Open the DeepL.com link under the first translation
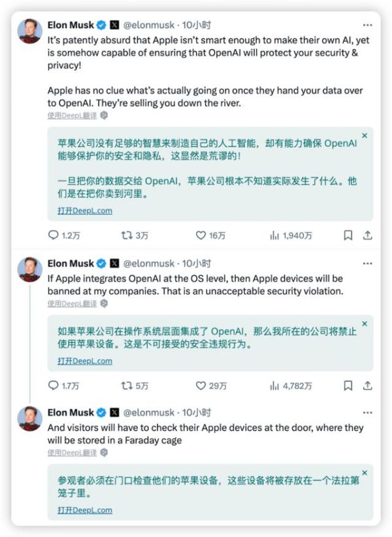Screen dimensions: 392x537 click(x=84, y=210)
